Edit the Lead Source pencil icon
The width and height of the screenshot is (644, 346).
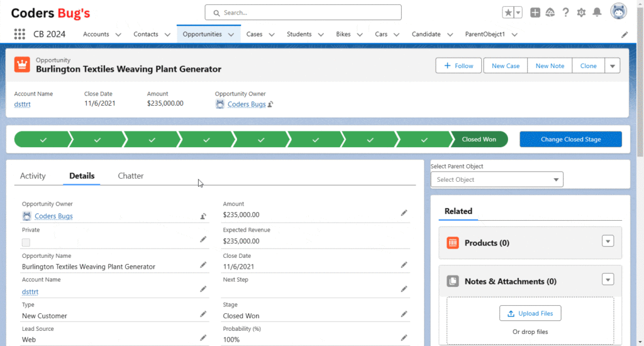(203, 338)
